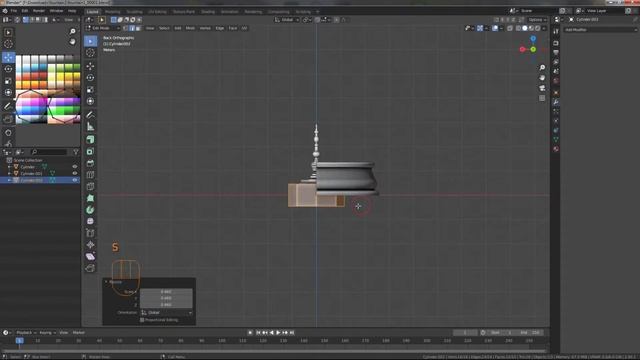Image resolution: width=640 pixels, height=360 pixels.
Task: Click the viewport zoom magnifier icon
Action: tap(542, 67)
